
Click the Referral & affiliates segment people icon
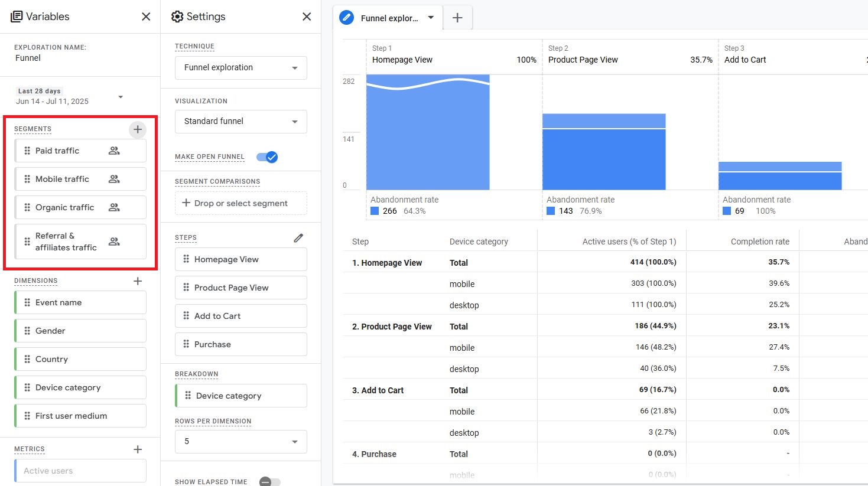click(114, 242)
